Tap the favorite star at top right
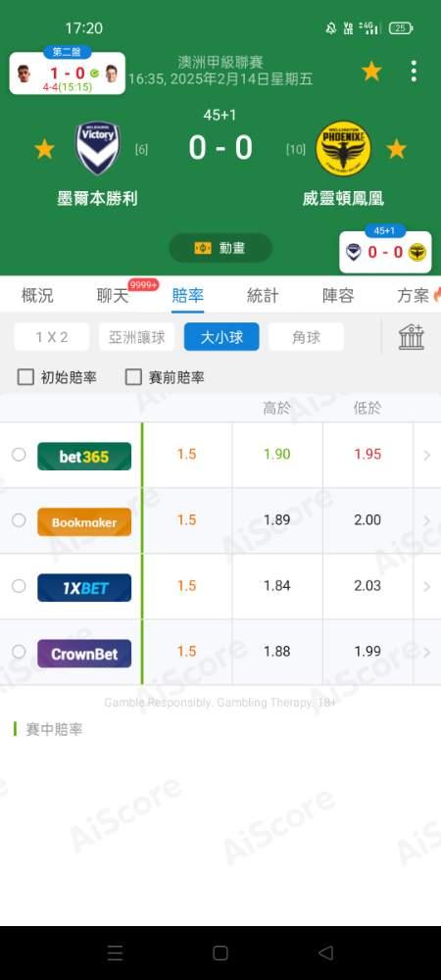Image resolution: width=441 pixels, height=980 pixels. [x=371, y=72]
